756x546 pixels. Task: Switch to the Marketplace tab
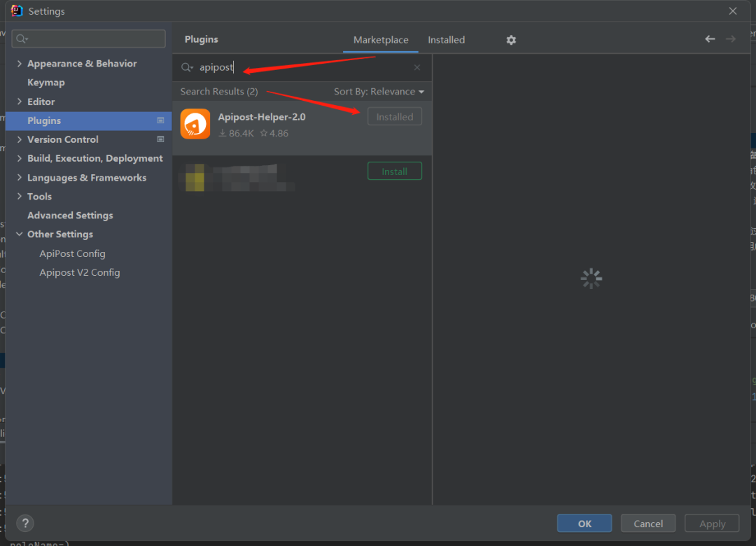click(x=381, y=40)
